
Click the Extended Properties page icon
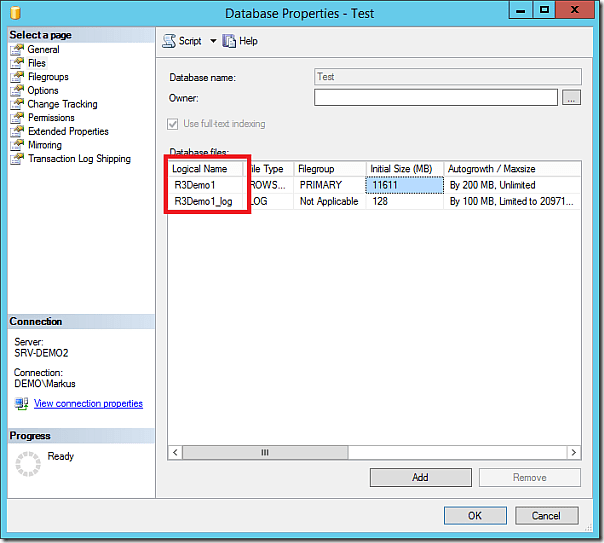[x=17, y=131]
